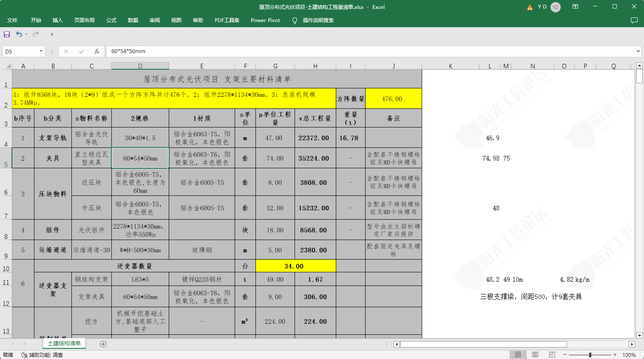
Task: Click the yellow cell with 34.00
Action: (296, 266)
